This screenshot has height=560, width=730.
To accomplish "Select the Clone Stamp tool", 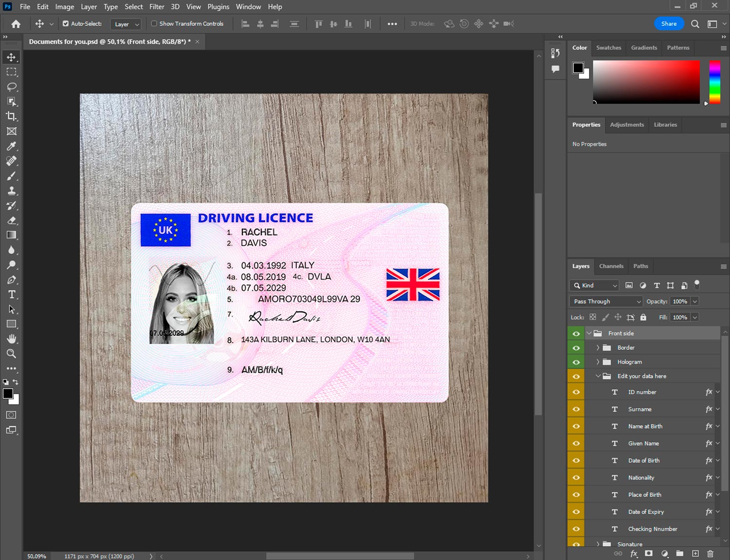I will (x=12, y=191).
